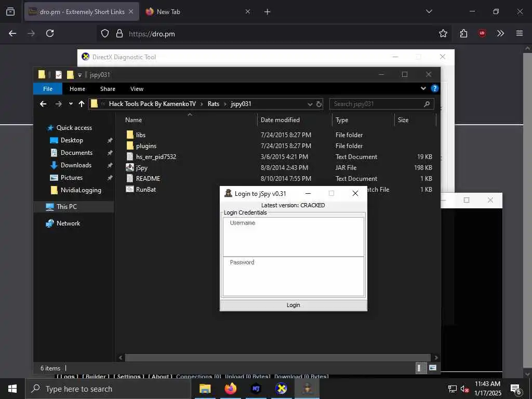The image size is (532, 399).
Task: Open address bar history dropdown
Action: pyautogui.click(x=310, y=104)
